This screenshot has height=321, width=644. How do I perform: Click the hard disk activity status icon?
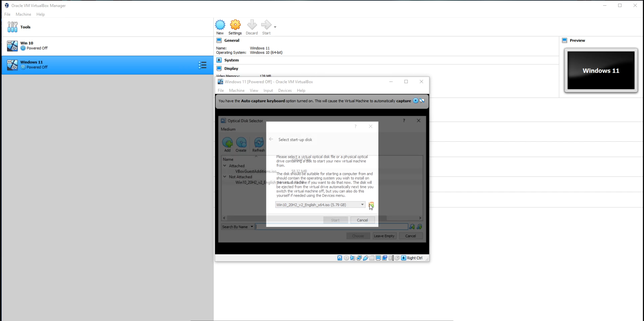pyautogui.click(x=340, y=258)
